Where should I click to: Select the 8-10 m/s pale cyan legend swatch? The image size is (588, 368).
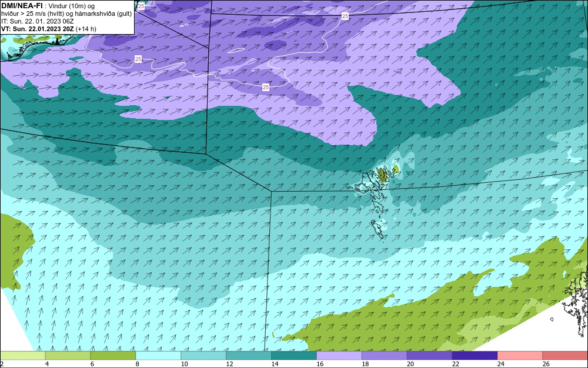[158, 355]
